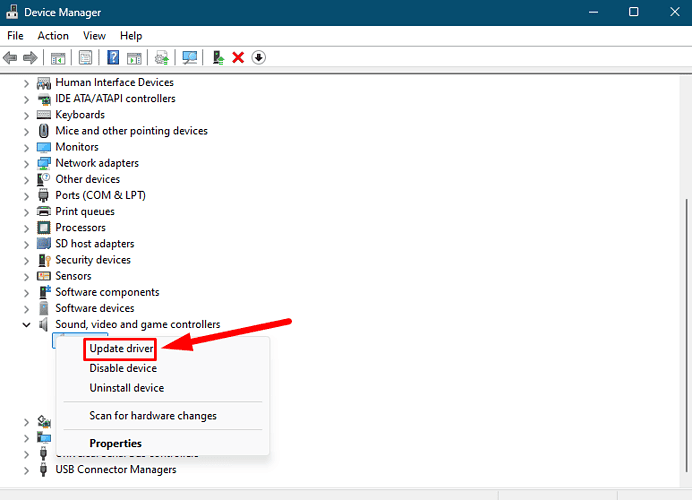Expand the Network adapters category

click(x=26, y=163)
